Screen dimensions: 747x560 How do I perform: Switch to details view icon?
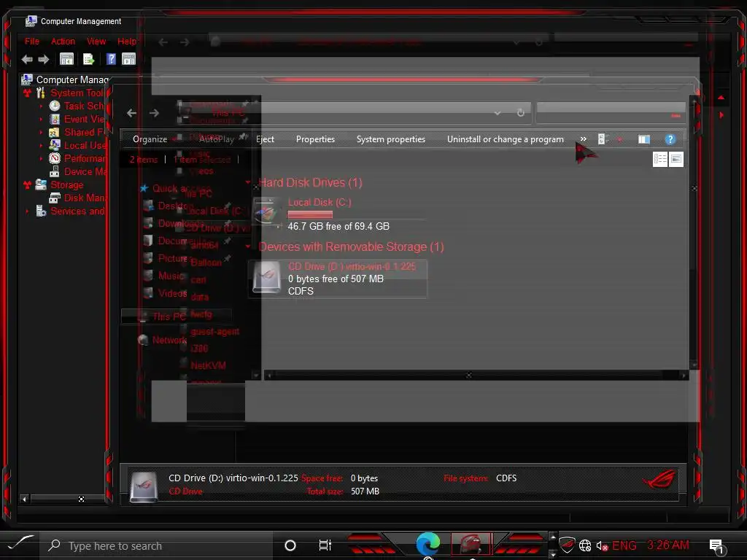click(x=659, y=160)
